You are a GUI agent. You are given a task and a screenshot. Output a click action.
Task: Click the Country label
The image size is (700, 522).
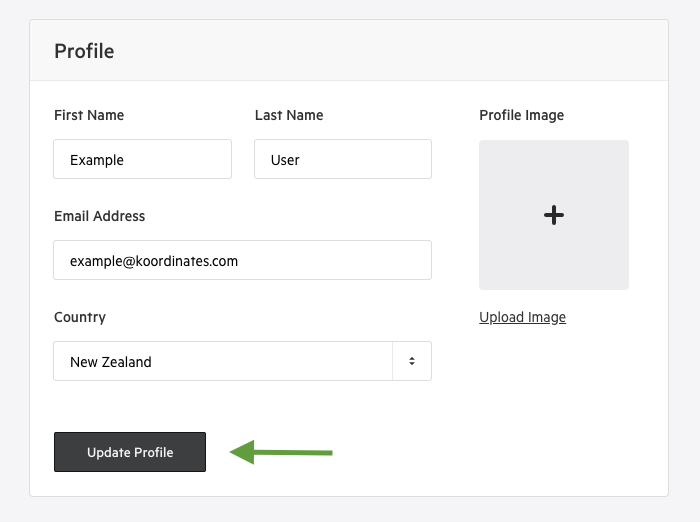[x=80, y=317]
